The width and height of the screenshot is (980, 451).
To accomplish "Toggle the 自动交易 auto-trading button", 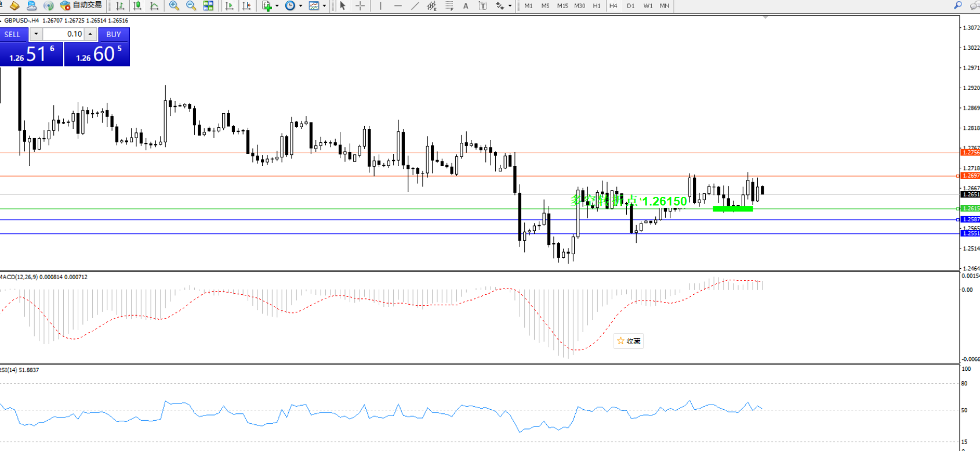I will point(81,6).
